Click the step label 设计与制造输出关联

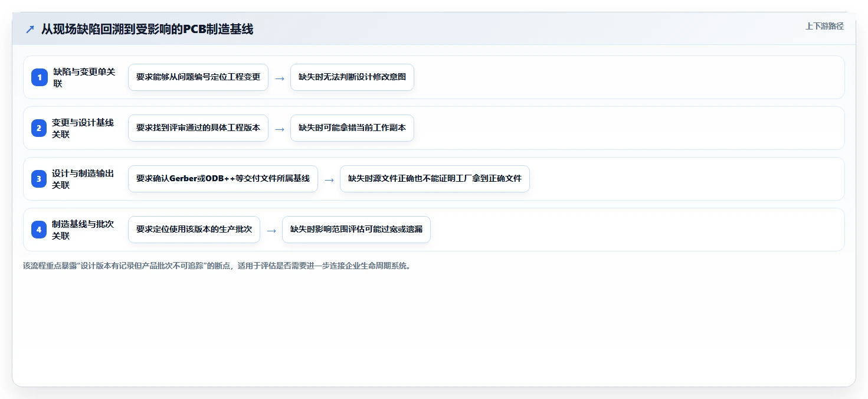click(83, 179)
